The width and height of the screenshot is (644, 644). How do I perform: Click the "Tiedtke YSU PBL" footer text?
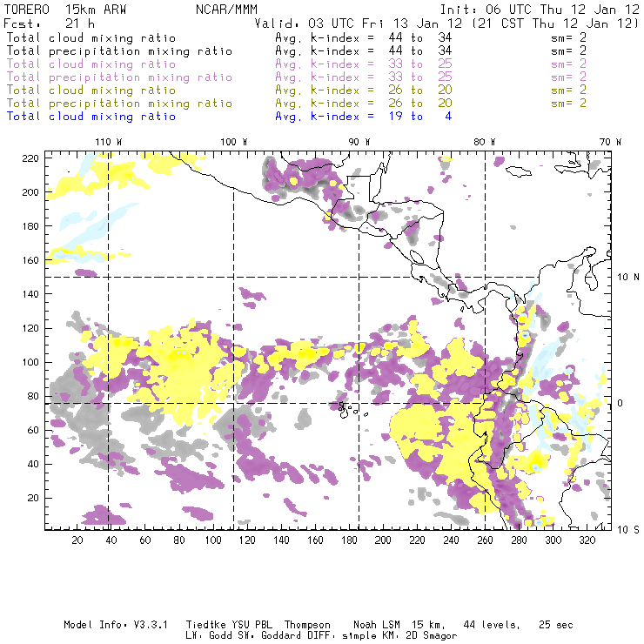(229, 625)
